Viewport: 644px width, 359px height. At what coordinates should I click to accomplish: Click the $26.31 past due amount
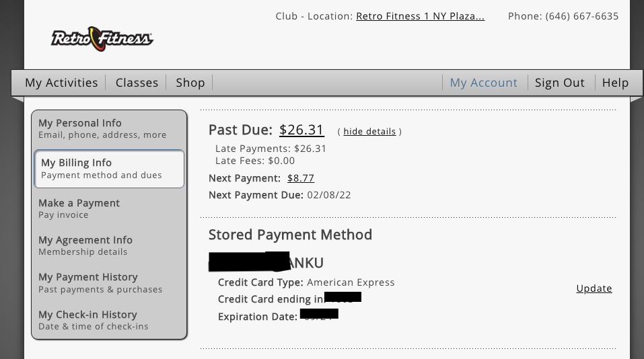301,130
